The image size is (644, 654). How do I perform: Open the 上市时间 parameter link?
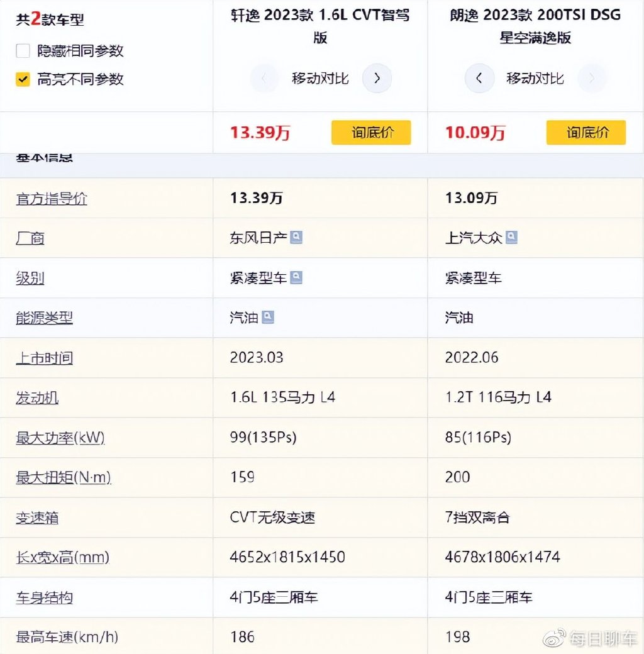pos(44,358)
